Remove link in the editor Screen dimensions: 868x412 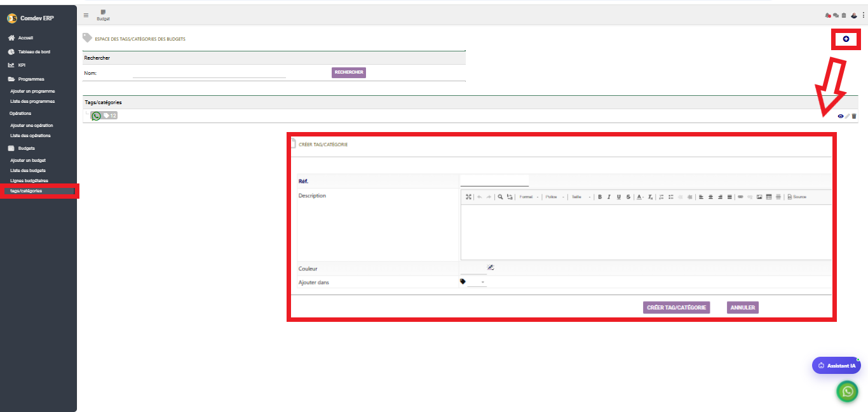750,197
